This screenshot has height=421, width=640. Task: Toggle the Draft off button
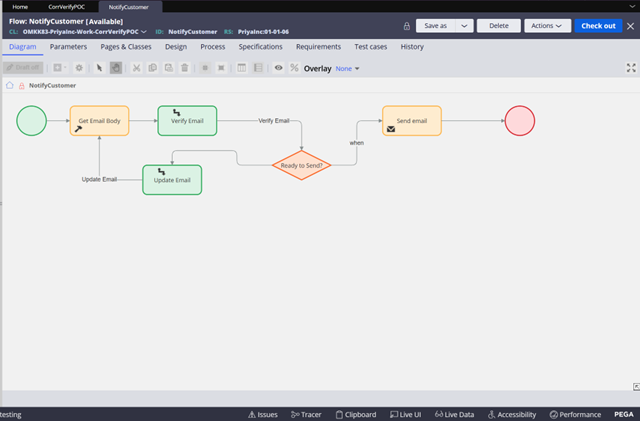pyautogui.click(x=23, y=68)
